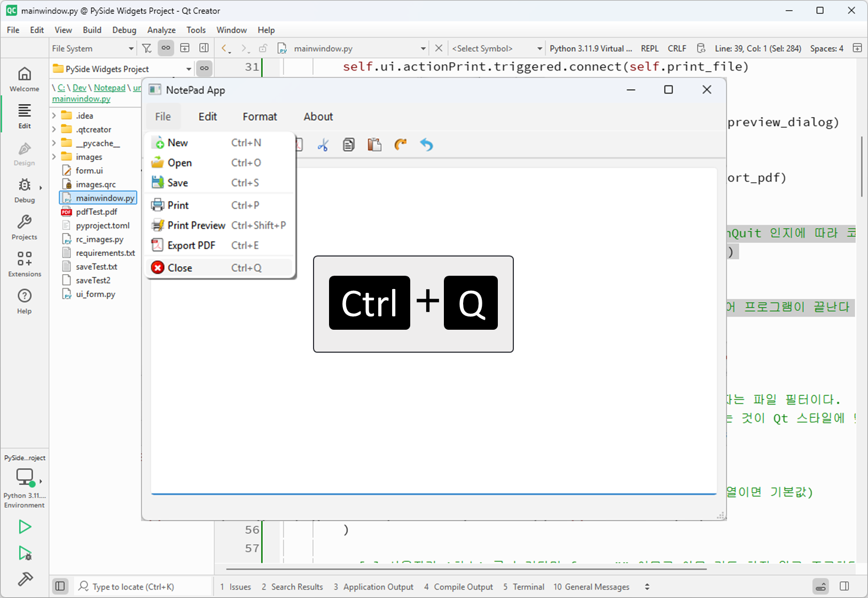868x598 pixels.
Task: Go forward in editor navigation history
Action: coord(245,48)
